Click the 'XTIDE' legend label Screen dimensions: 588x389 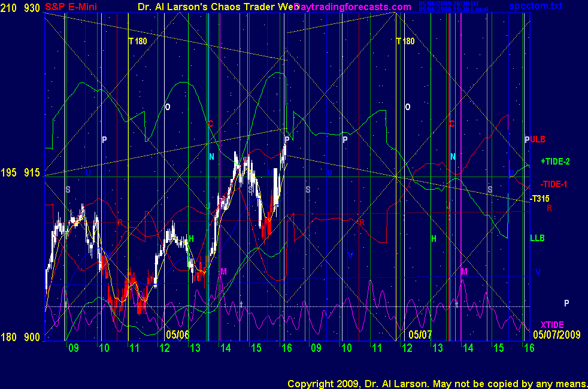point(551,324)
